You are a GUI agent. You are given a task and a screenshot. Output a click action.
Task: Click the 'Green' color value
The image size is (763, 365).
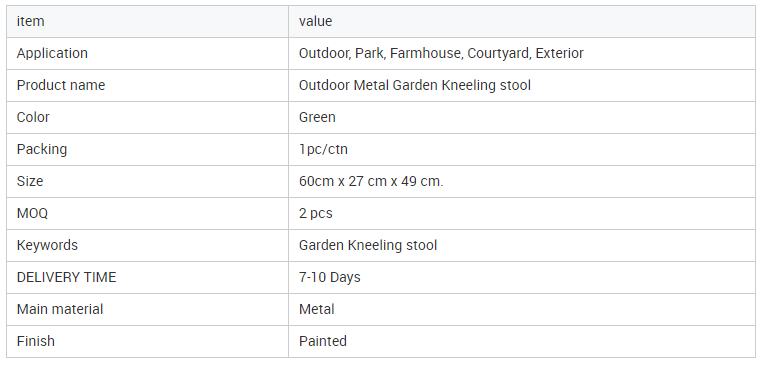point(317,117)
